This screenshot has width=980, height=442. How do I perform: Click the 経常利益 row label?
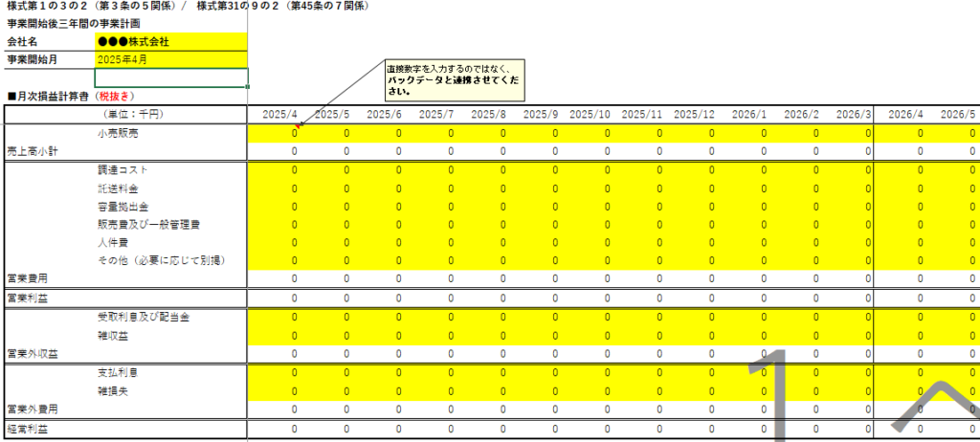point(27,431)
